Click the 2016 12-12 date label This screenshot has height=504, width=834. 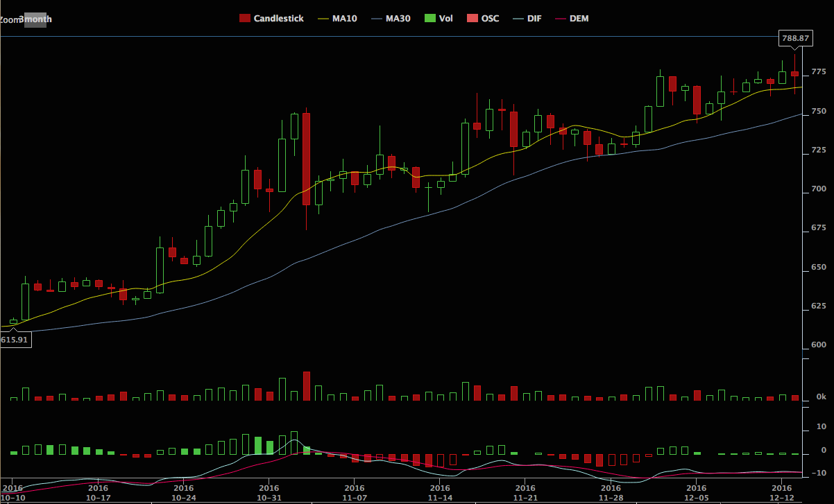(782, 493)
